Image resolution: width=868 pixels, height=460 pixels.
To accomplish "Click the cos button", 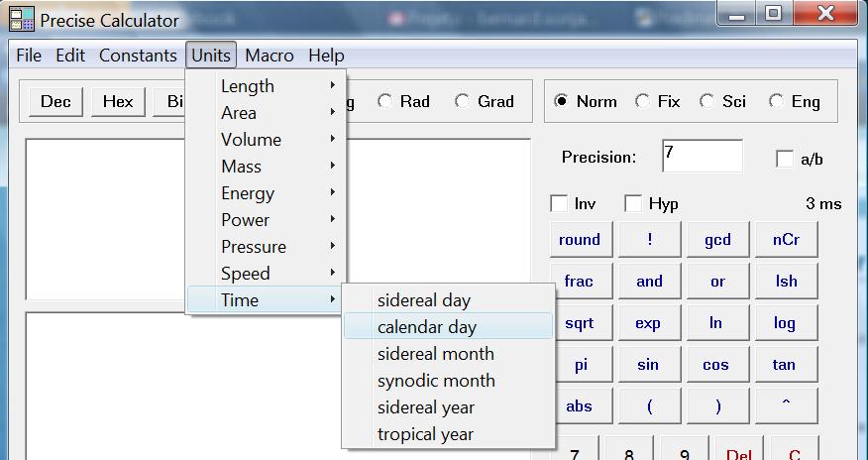I will tap(718, 365).
